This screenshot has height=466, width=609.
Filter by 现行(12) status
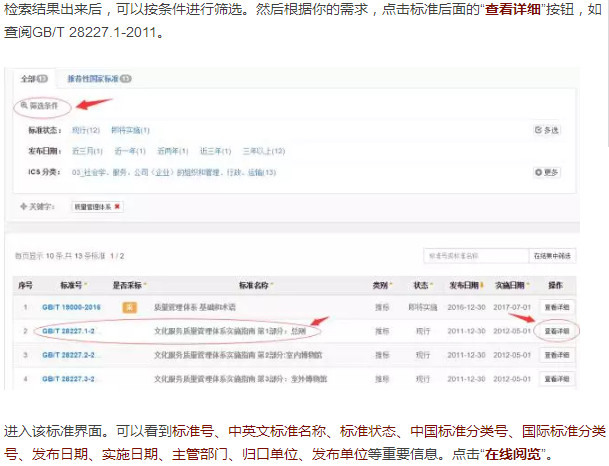point(86,131)
